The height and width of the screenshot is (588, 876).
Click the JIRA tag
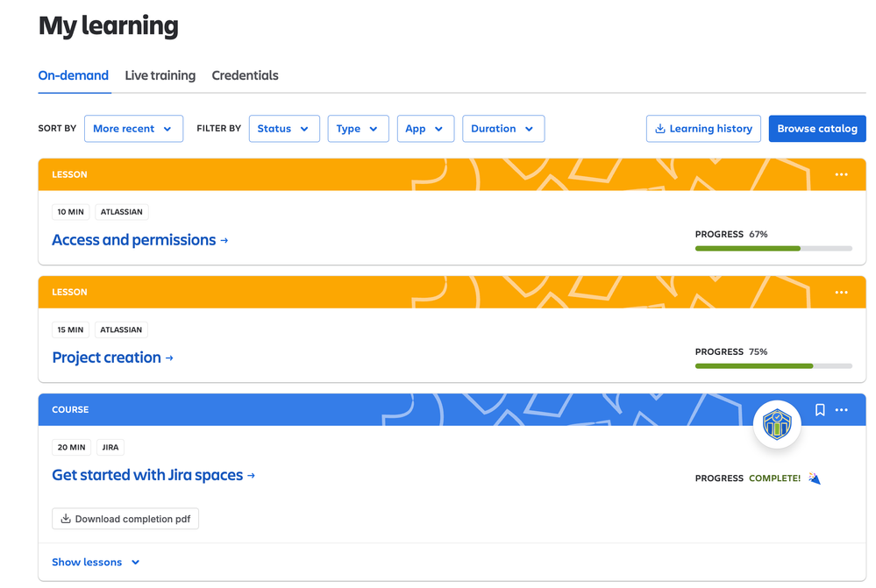[110, 447]
